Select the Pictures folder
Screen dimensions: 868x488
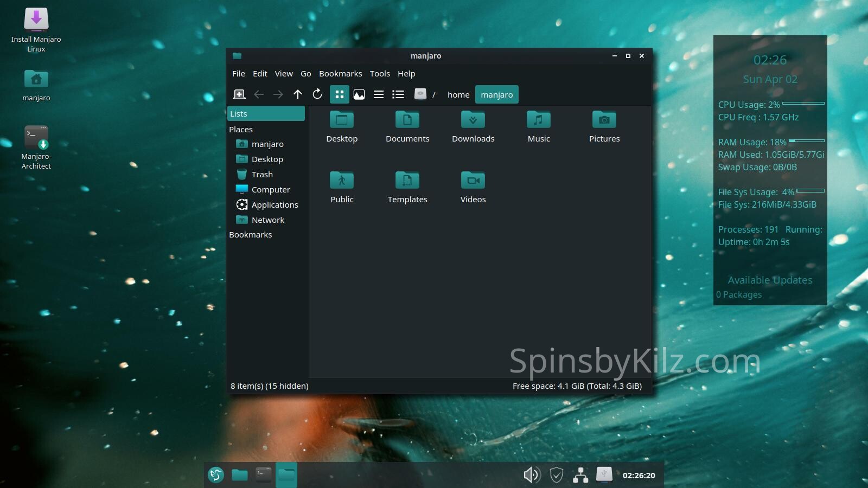604,127
